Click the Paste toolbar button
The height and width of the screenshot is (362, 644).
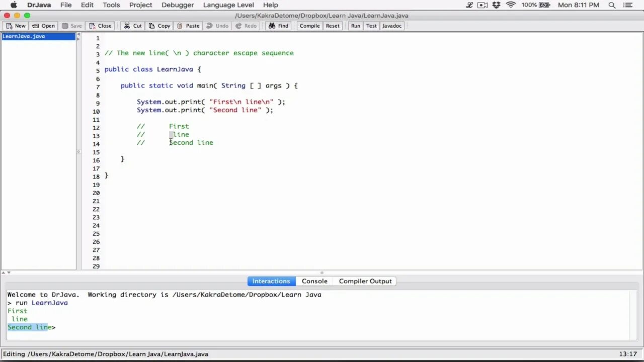pyautogui.click(x=188, y=26)
